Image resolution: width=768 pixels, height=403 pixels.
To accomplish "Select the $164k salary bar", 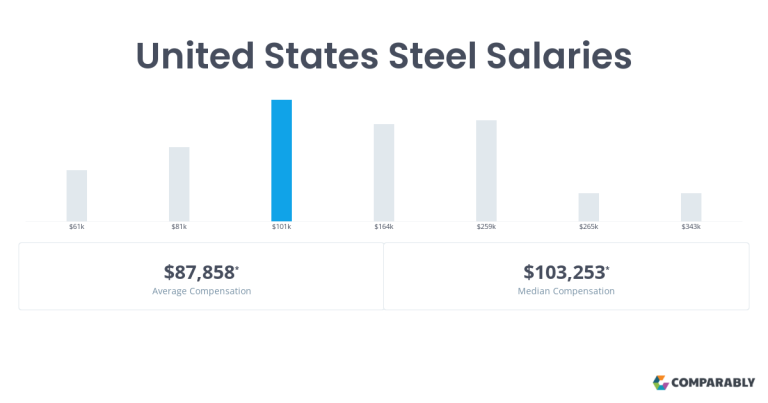I will point(384,173).
